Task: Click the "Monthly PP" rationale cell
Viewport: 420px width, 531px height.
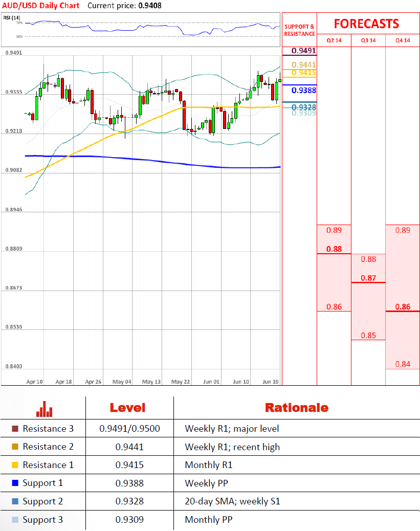Action: click(x=209, y=519)
